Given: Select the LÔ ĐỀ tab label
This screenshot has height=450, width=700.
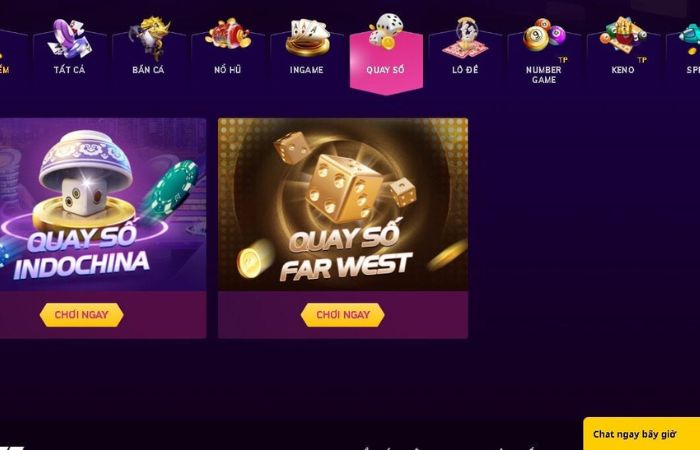Looking at the screenshot, I should (x=465, y=70).
